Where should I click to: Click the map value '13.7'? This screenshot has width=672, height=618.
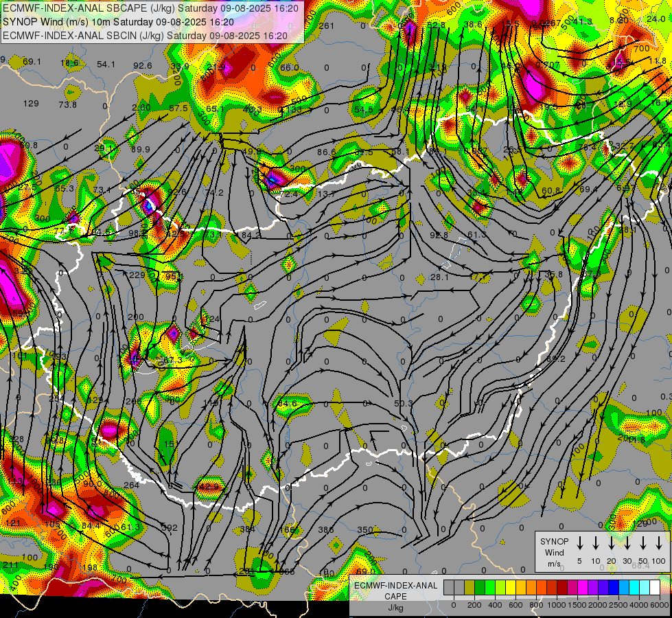[x=327, y=194]
